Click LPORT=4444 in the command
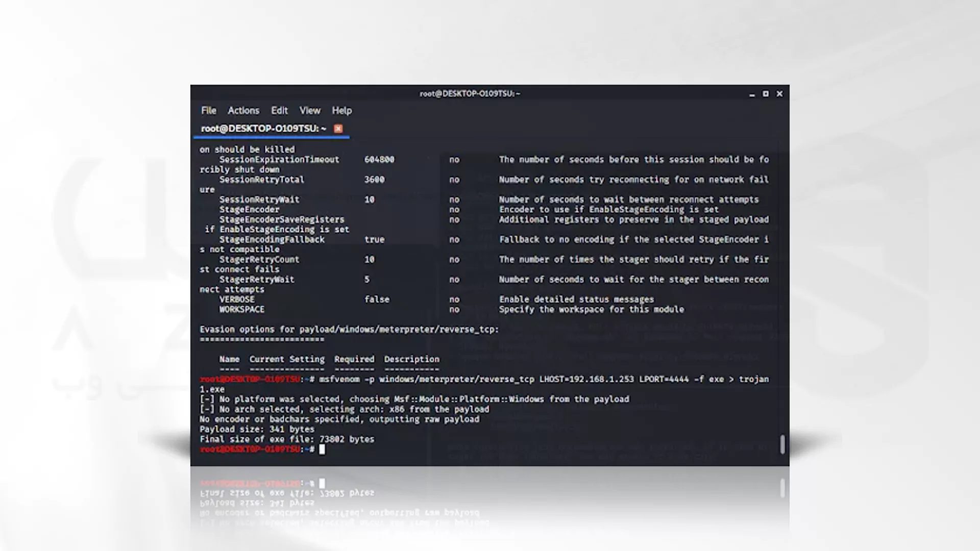The width and height of the screenshot is (980, 551). click(664, 379)
